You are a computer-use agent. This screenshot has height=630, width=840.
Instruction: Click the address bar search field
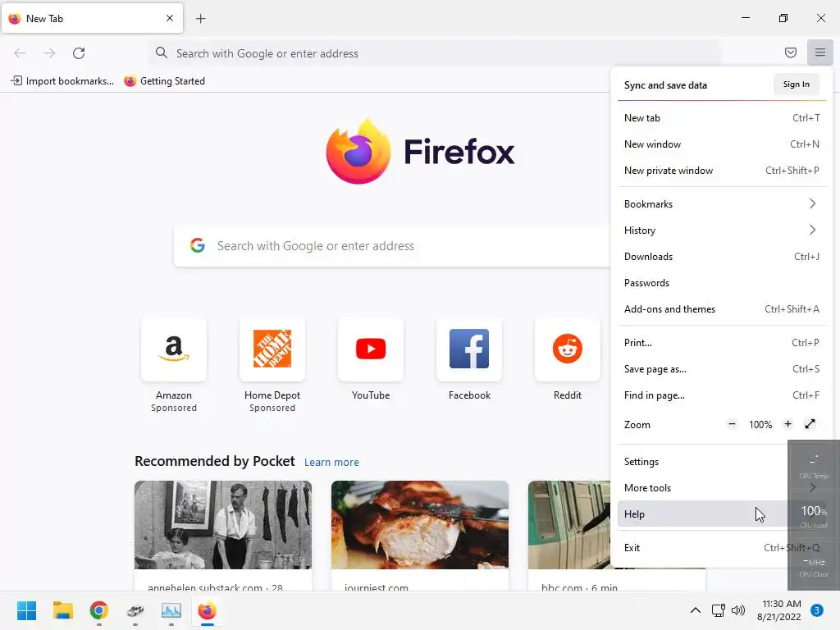click(434, 53)
